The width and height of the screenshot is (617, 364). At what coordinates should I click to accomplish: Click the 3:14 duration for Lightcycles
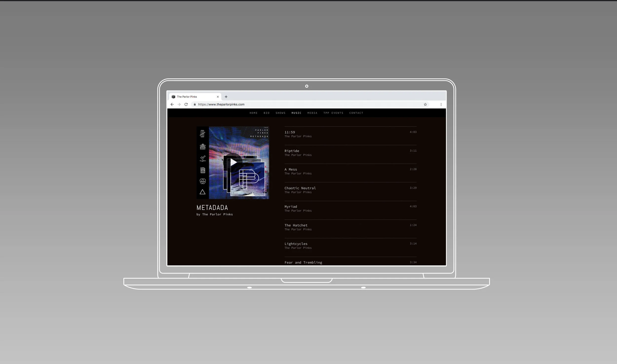(413, 244)
